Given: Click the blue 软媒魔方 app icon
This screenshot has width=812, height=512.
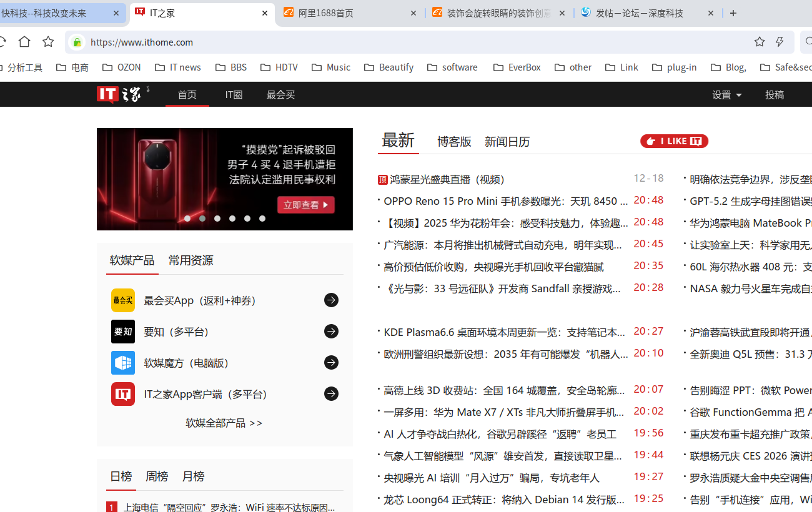Looking at the screenshot, I should coord(123,363).
